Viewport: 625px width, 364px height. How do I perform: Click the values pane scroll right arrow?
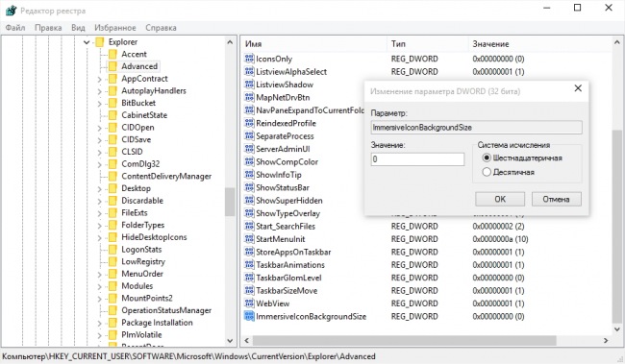pyautogui.click(x=606, y=341)
